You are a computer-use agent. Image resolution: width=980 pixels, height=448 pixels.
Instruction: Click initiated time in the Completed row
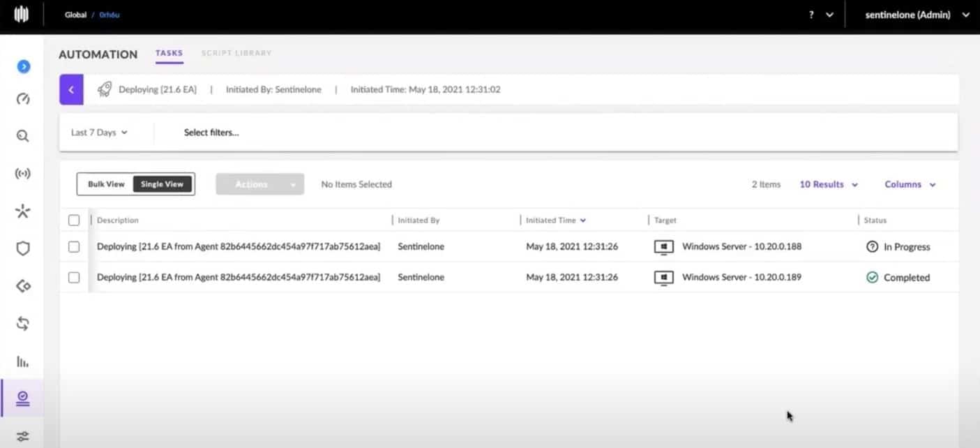point(572,277)
